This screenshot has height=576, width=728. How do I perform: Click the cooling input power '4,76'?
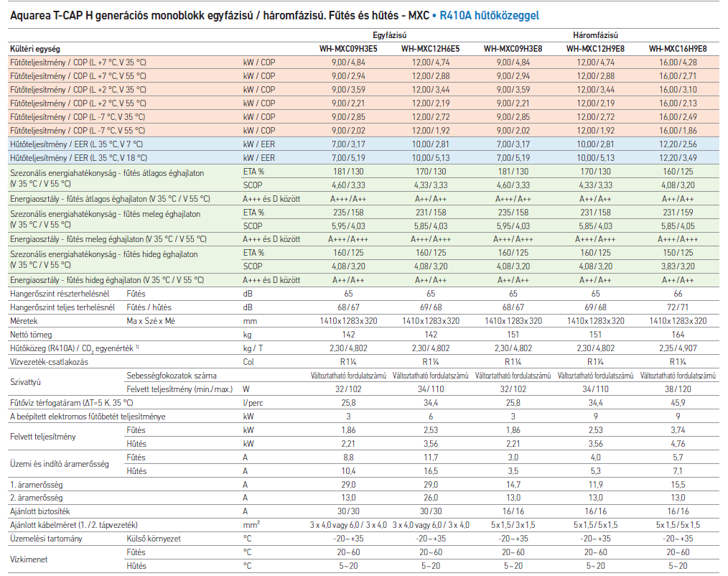(x=678, y=444)
